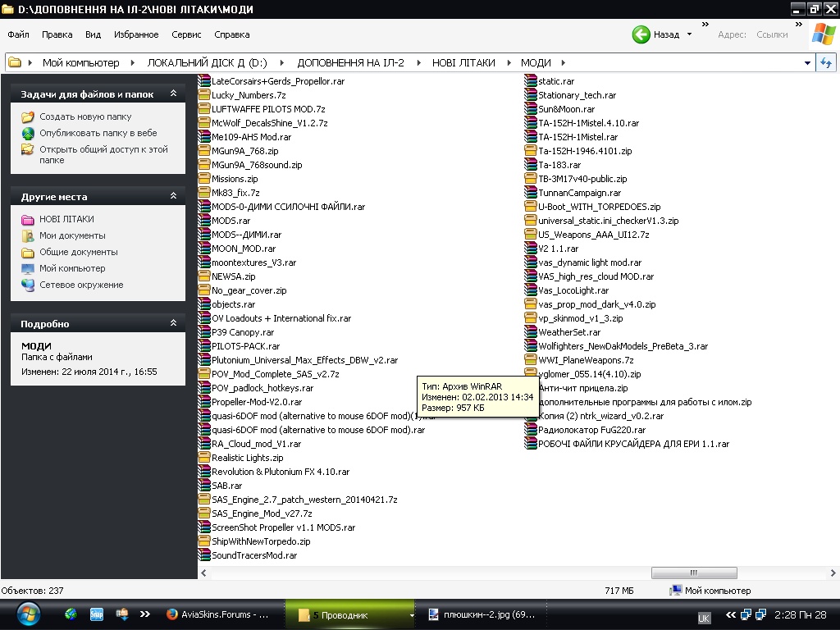Open the Вид menu

pos(93,34)
